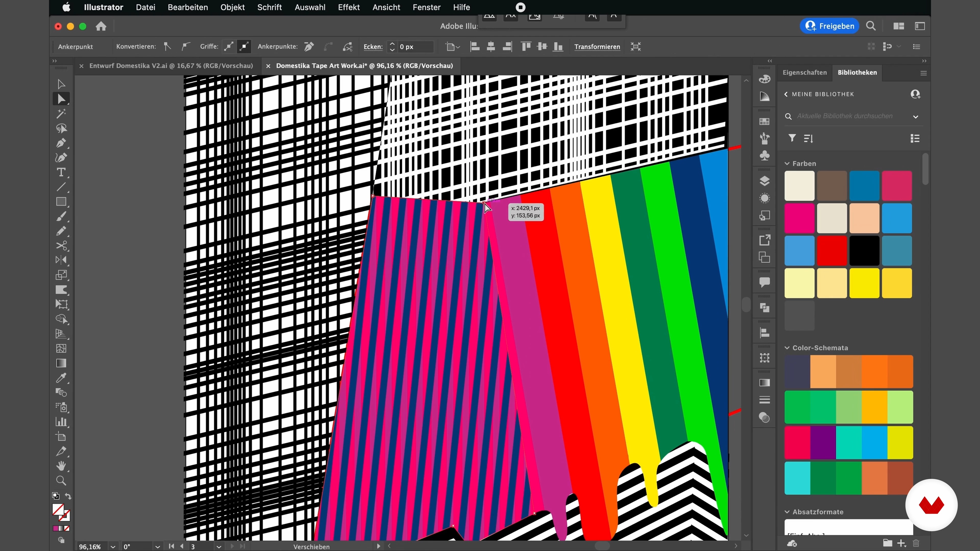
Task: Collapse the Absatzformate section
Action: 787,512
